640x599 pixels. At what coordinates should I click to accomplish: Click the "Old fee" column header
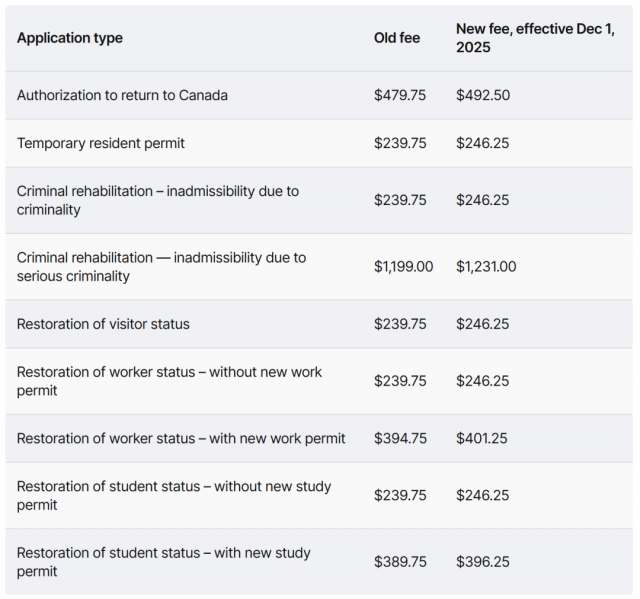pos(397,38)
